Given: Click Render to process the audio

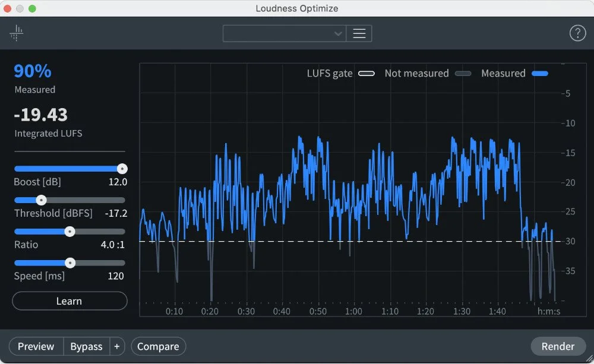Looking at the screenshot, I should tap(558, 346).
